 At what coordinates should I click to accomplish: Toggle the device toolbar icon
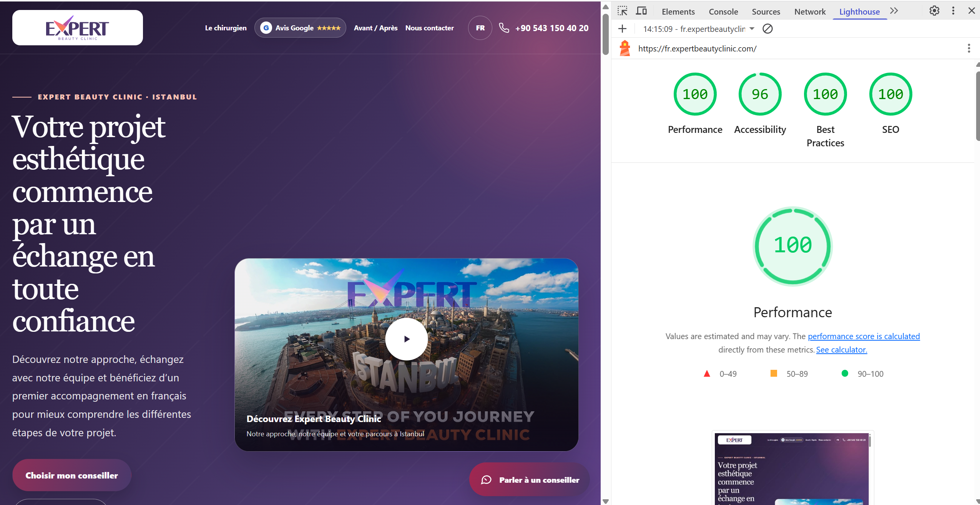coord(641,11)
